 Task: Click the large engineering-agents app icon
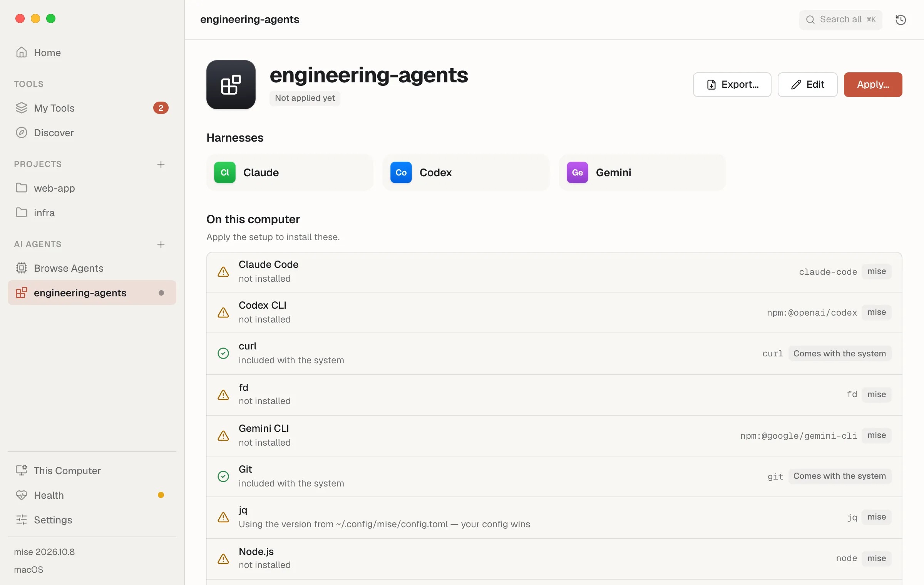(231, 85)
